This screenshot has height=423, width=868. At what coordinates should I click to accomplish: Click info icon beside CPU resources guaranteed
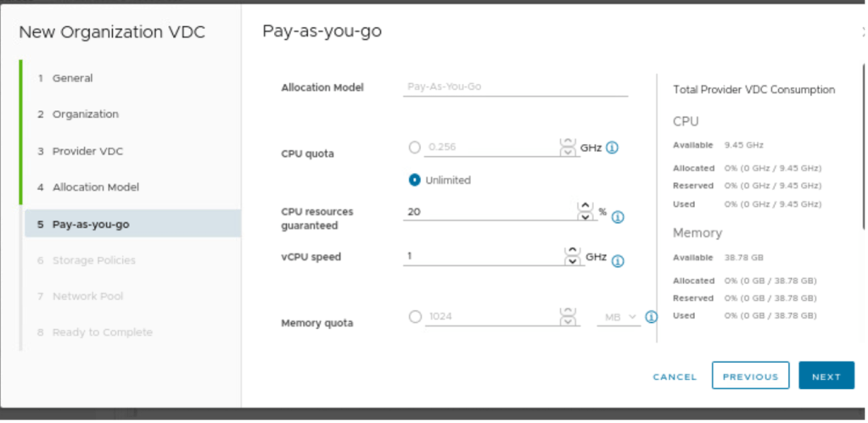tap(618, 217)
